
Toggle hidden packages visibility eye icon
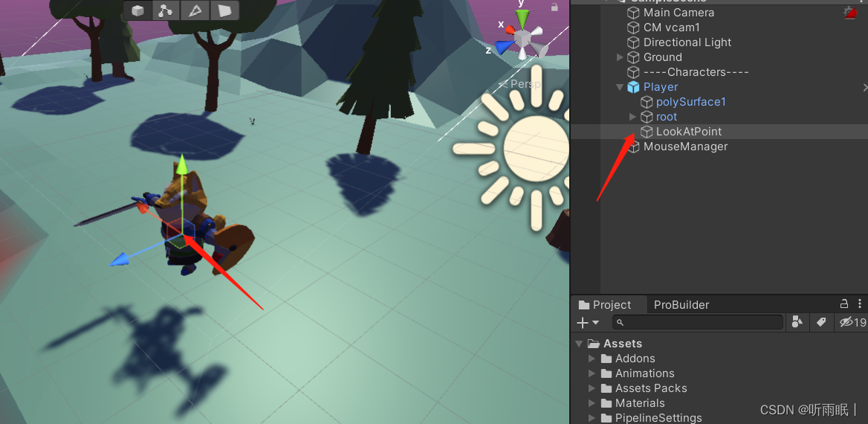click(852, 322)
